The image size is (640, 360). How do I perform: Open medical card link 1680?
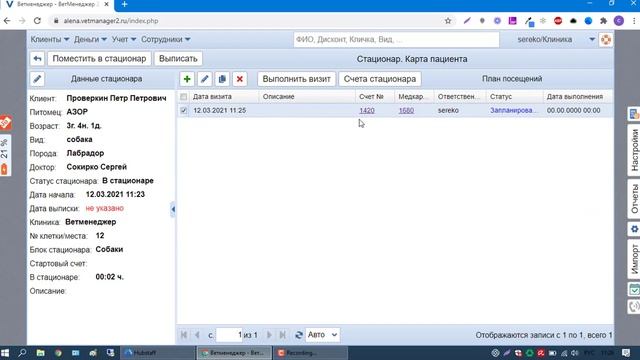pos(406,111)
